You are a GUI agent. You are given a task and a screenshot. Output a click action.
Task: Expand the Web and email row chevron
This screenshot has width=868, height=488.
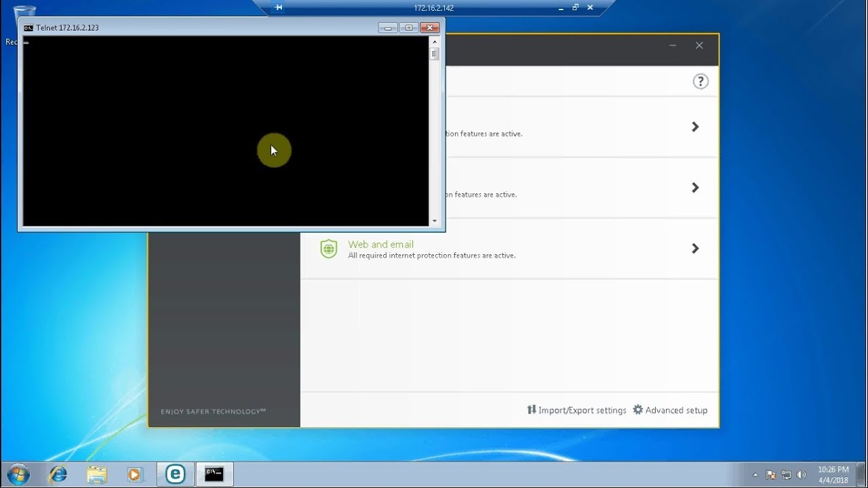click(695, 249)
